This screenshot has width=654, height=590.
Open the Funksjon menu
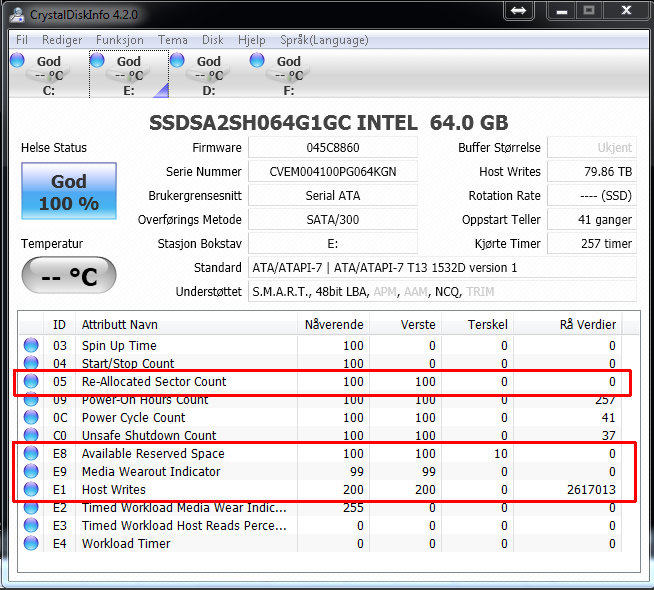(119, 40)
